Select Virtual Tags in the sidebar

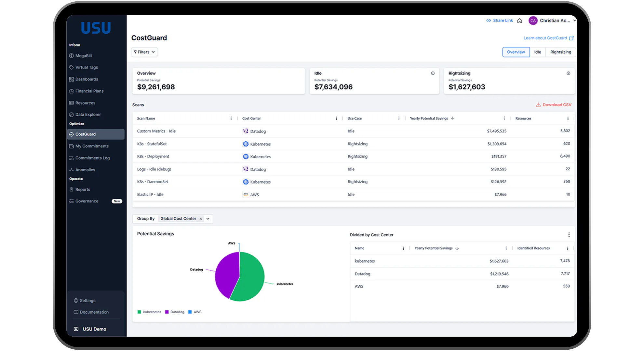86,67
